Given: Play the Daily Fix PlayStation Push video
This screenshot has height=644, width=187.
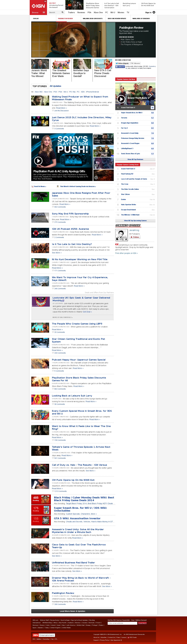Looking at the screenshot, I should 38,161.
